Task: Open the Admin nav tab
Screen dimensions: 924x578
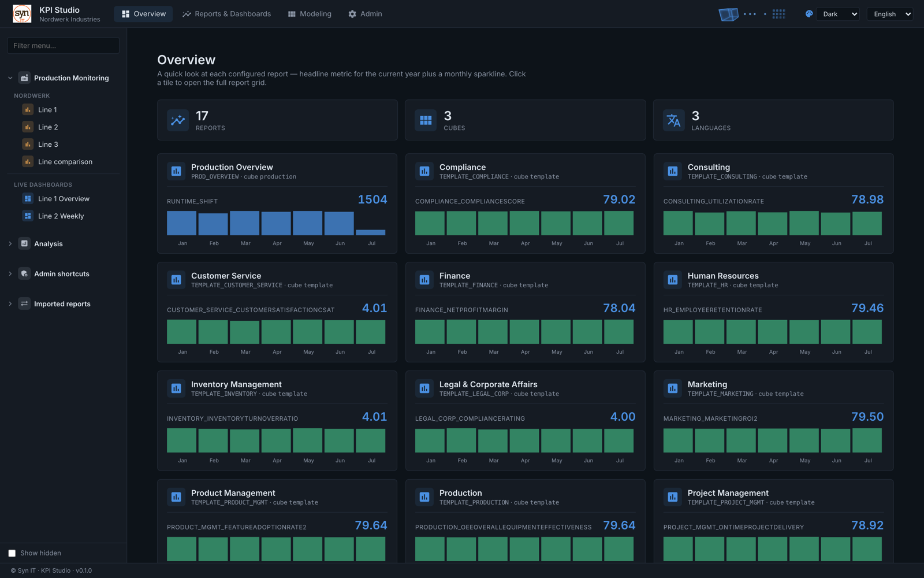Action: point(365,14)
